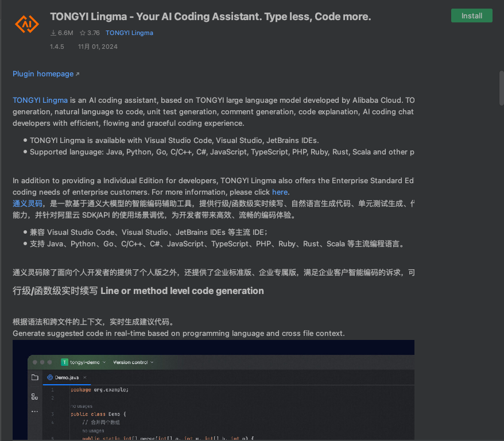Close the Demo.java tab in the demo screenshot
The image size is (504, 441).
(85, 377)
